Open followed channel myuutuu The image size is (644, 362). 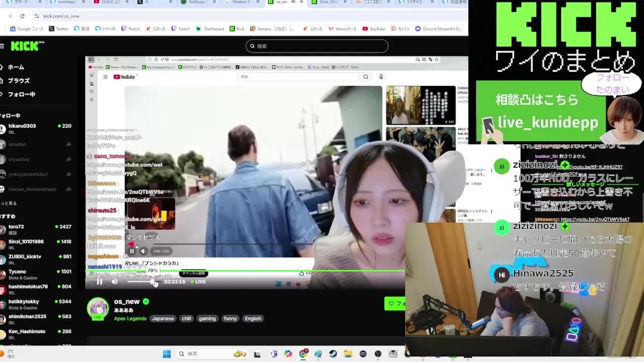point(36,159)
